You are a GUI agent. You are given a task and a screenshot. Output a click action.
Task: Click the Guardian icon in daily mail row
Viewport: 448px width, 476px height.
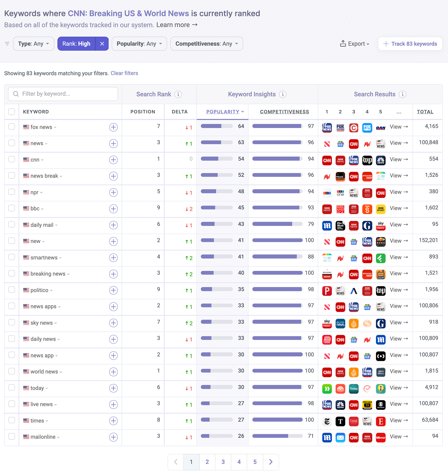click(x=367, y=226)
